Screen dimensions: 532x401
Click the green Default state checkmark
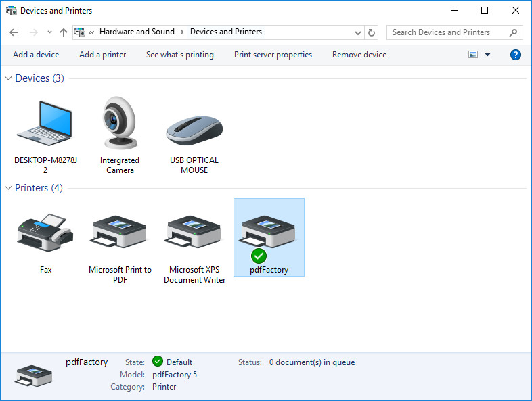(158, 361)
